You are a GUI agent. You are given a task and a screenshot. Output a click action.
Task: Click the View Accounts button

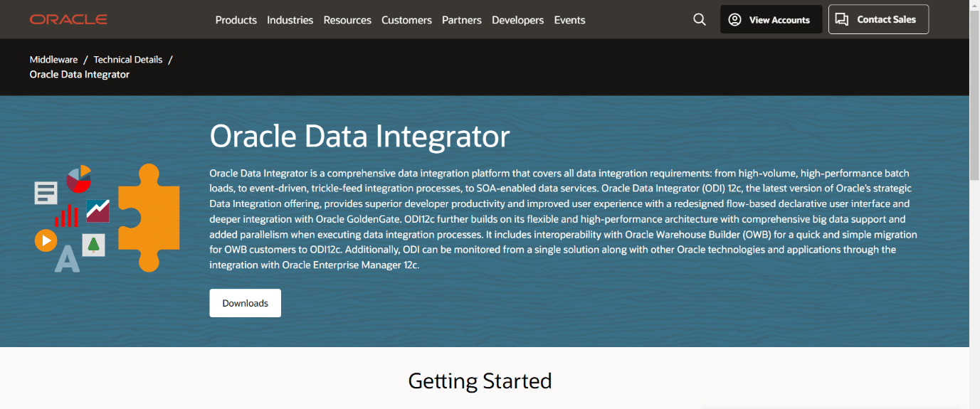click(x=771, y=20)
